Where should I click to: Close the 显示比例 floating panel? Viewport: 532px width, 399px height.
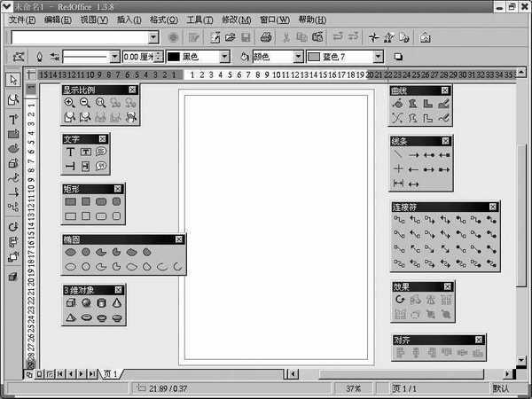click(132, 90)
